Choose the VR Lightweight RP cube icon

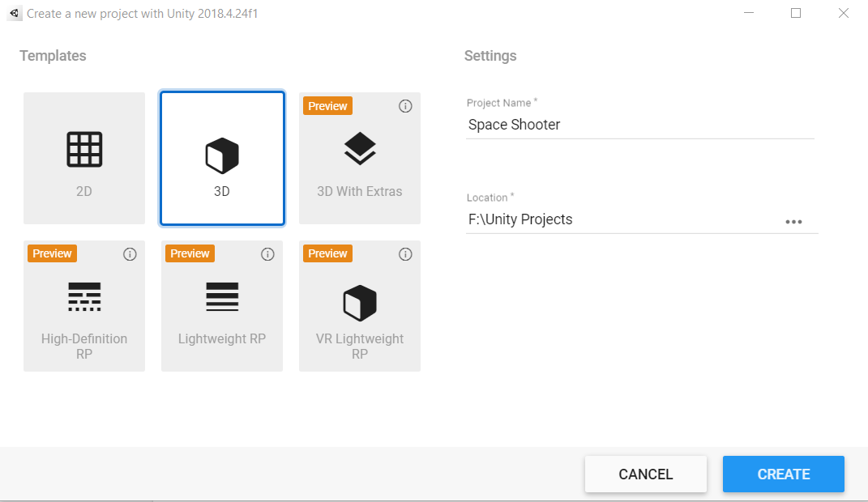click(360, 303)
